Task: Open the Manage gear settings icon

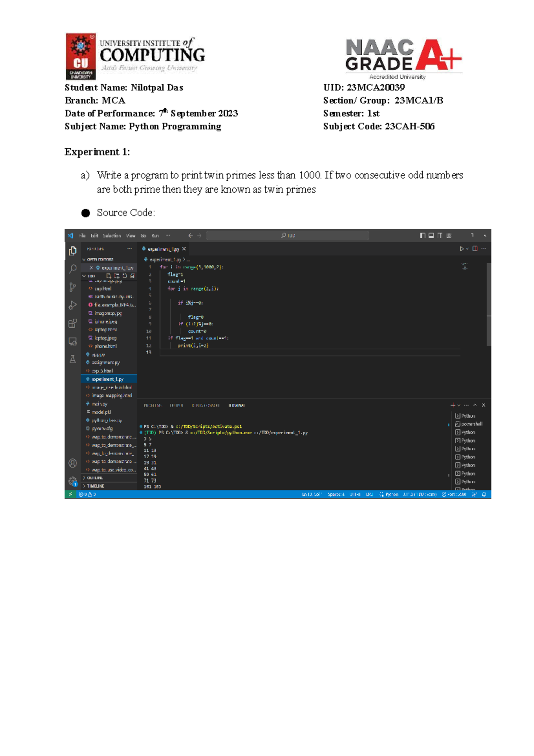Action: click(73, 481)
